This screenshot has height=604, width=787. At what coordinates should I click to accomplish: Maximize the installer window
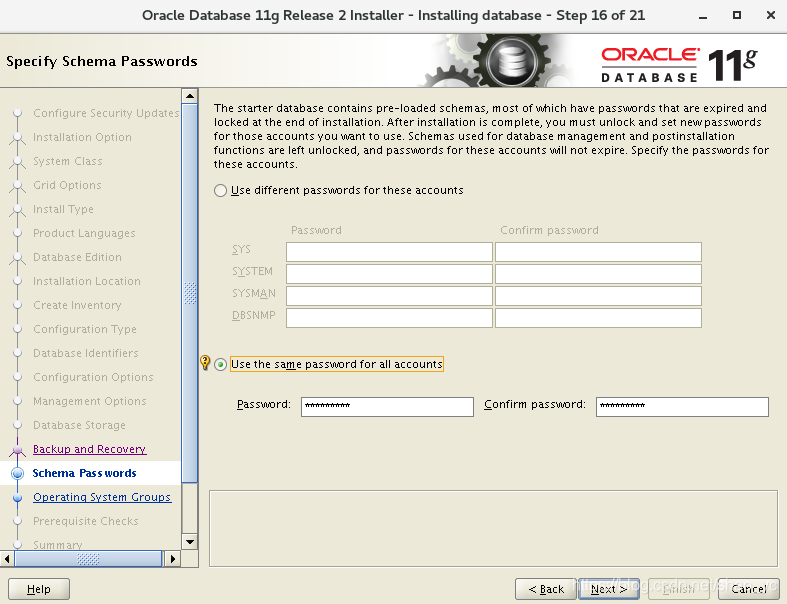[737, 16]
